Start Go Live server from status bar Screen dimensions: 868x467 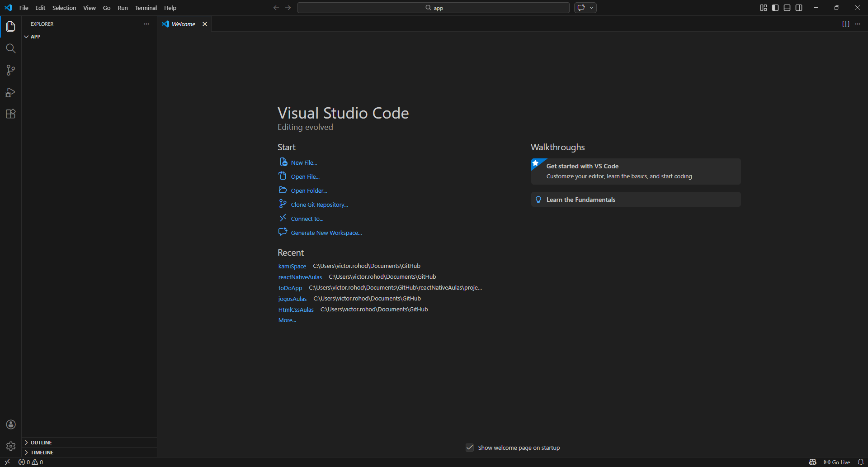pyautogui.click(x=837, y=462)
